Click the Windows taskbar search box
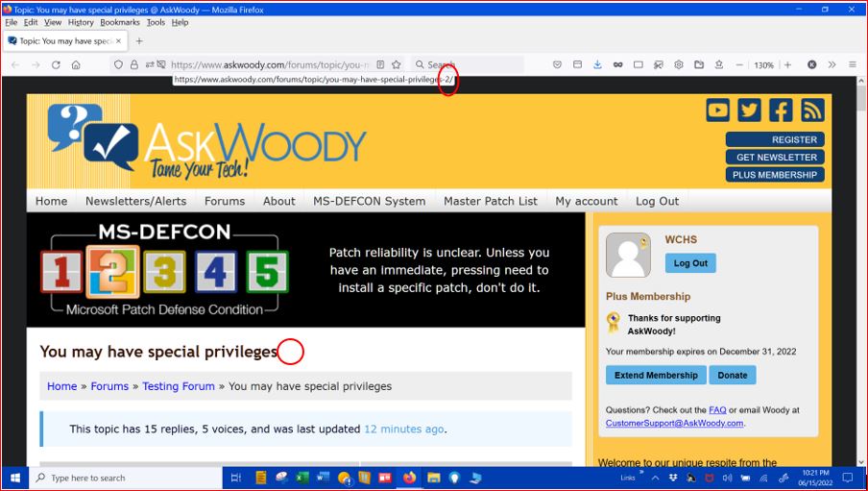Image resolution: width=868 pixels, height=491 pixels. tap(127, 478)
